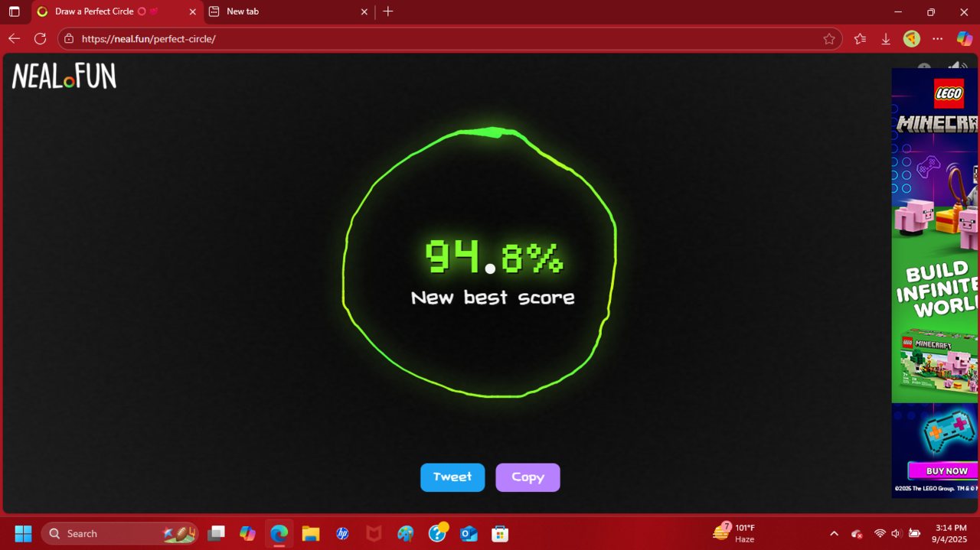Close the New tab

pos(364,11)
